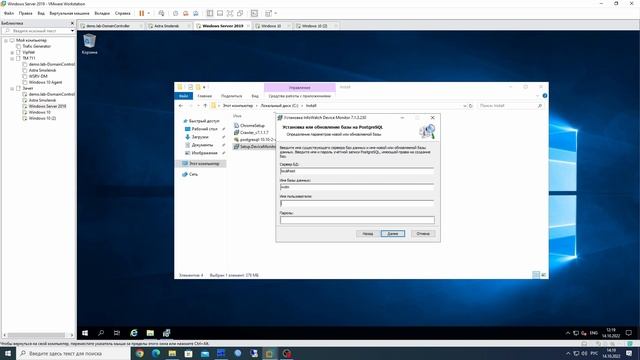Open the Правка menu in VMware
The image size is (640, 360).
[x=25, y=13]
